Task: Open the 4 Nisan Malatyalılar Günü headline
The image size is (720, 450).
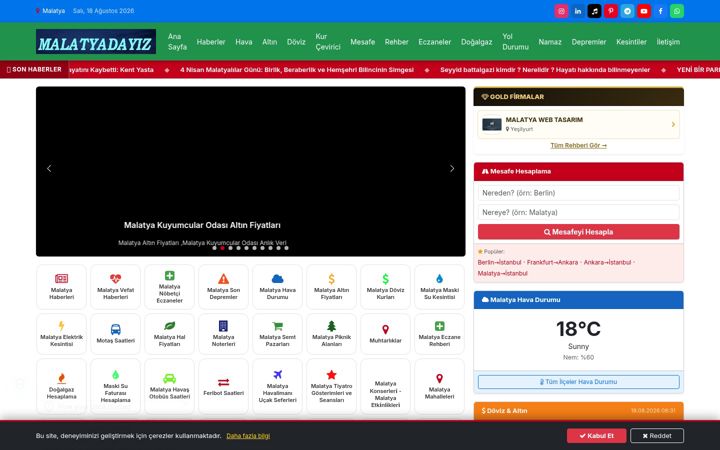Action: (x=297, y=70)
